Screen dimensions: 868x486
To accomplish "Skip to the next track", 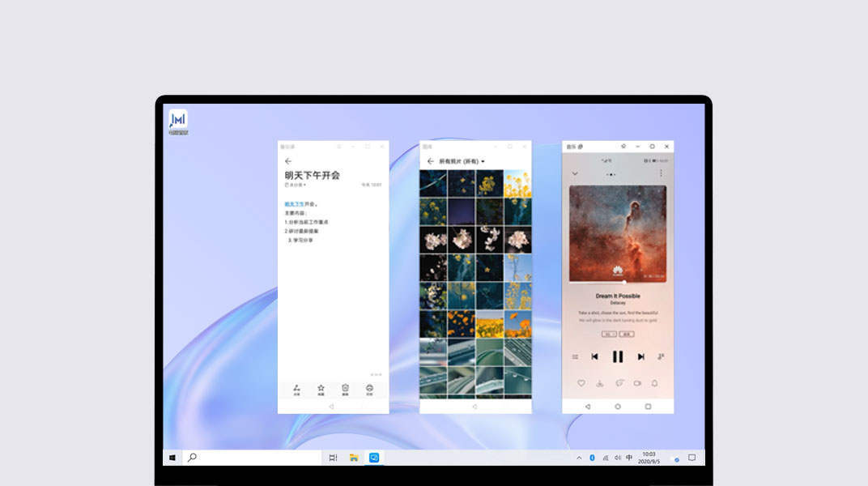I will click(640, 356).
